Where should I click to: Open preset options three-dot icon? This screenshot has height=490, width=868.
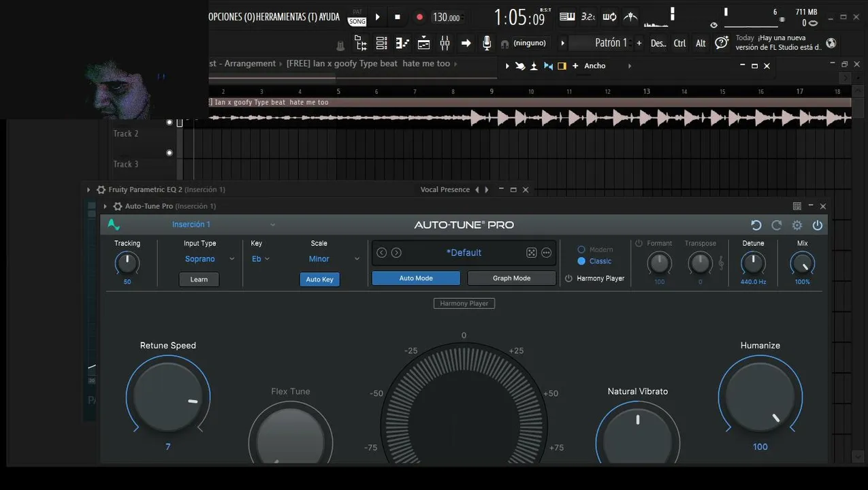click(x=546, y=252)
